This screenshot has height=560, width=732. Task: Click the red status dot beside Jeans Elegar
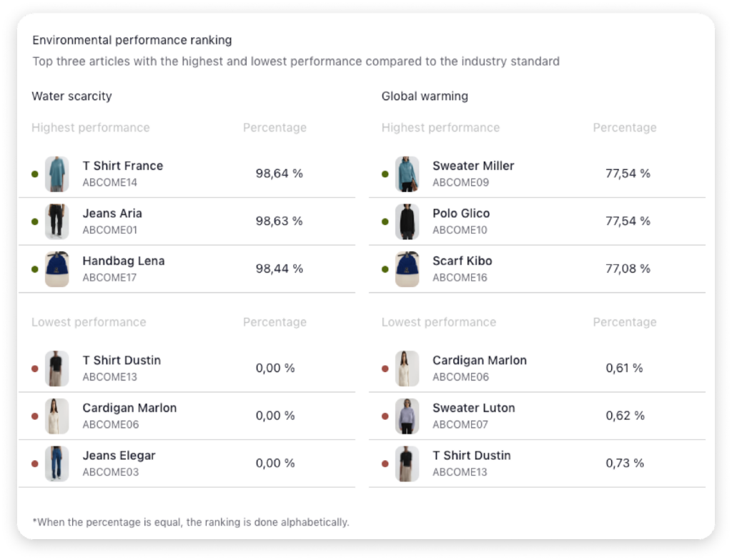35,464
